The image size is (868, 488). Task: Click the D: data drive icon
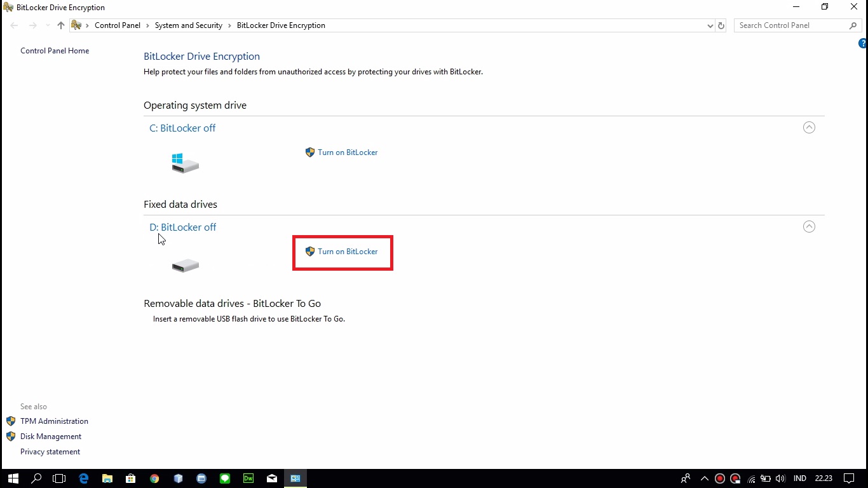click(186, 266)
